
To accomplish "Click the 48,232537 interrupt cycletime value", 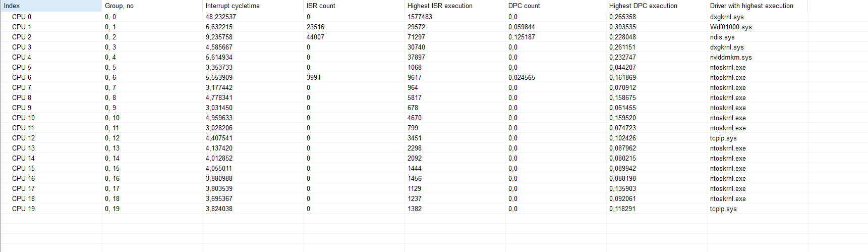I will [x=220, y=17].
